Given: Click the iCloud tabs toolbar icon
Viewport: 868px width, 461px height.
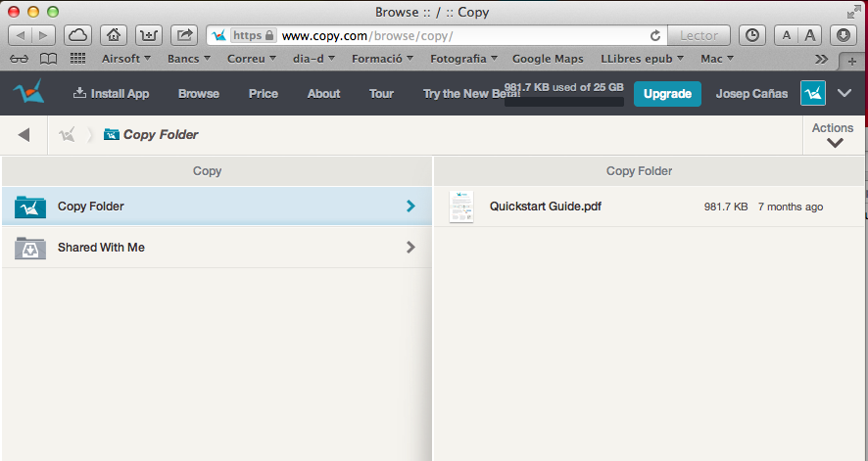Looking at the screenshot, I should (x=77, y=35).
